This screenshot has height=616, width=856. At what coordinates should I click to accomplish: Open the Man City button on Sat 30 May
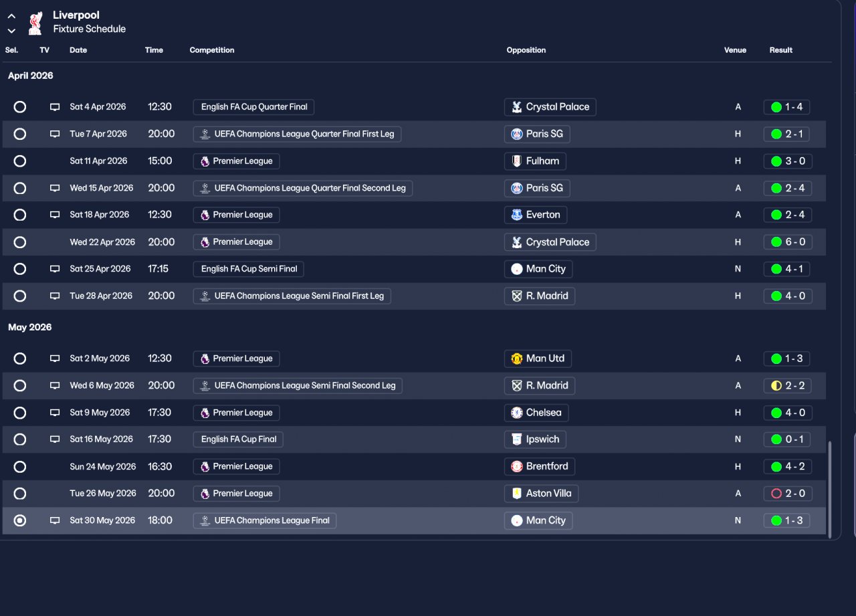coord(538,520)
